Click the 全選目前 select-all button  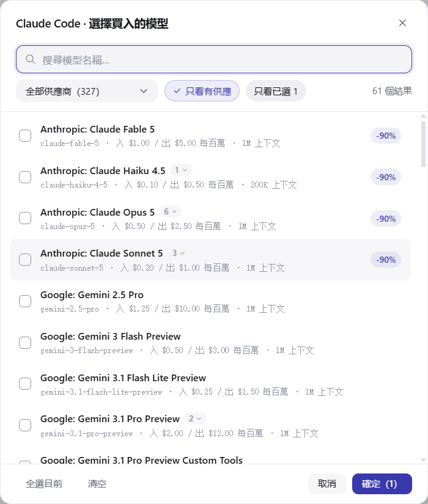coord(44,484)
